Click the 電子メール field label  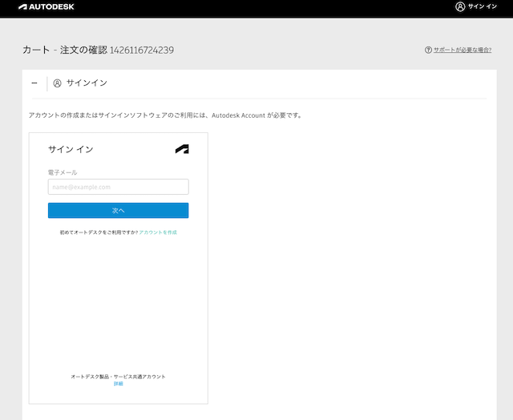click(63, 172)
